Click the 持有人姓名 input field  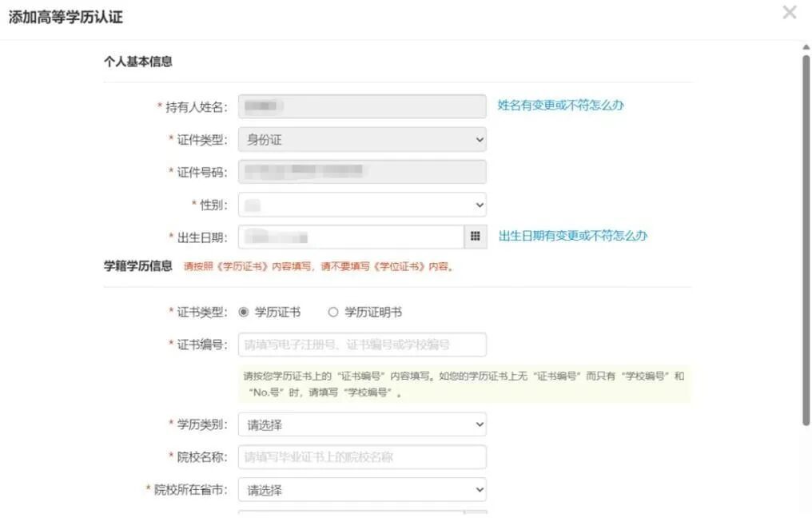(362, 106)
